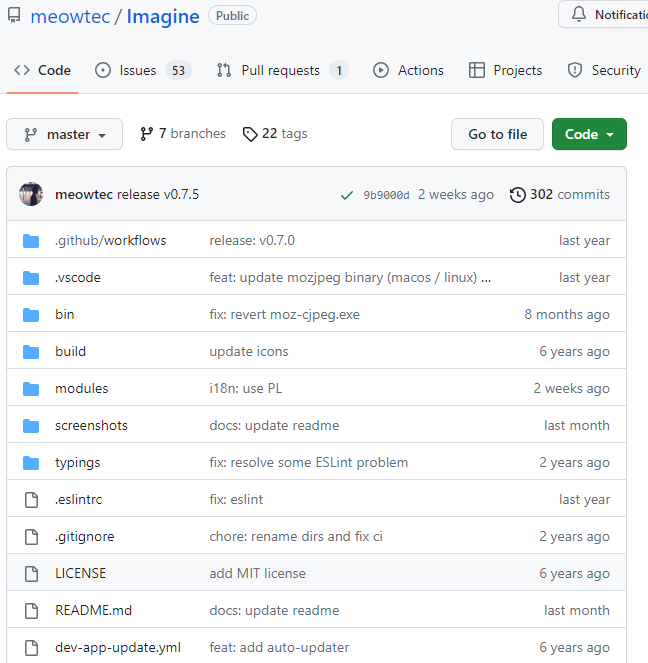Open the .github/workflows folder
Image resolution: width=648 pixels, height=663 pixels.
click(111, 241)
